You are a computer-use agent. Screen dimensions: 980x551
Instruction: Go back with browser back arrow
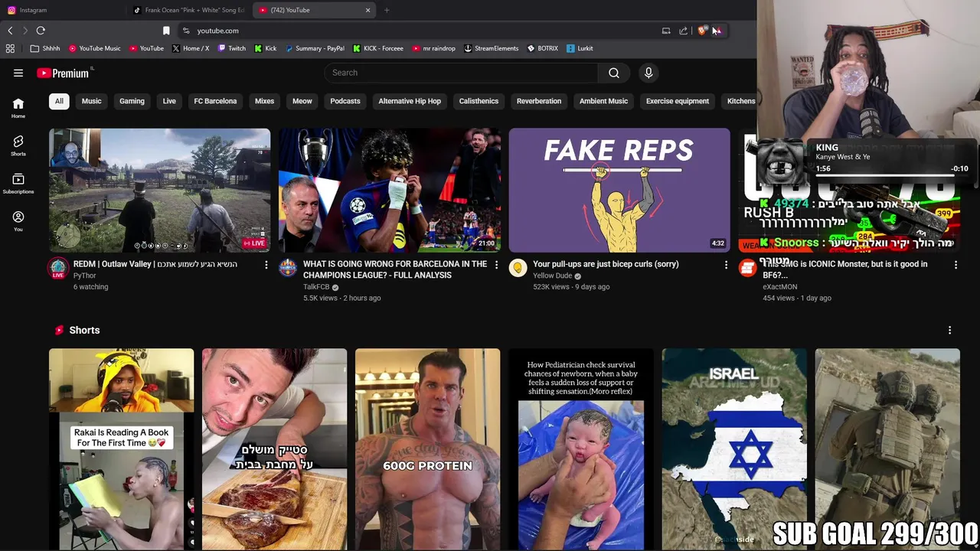(10, 31)
